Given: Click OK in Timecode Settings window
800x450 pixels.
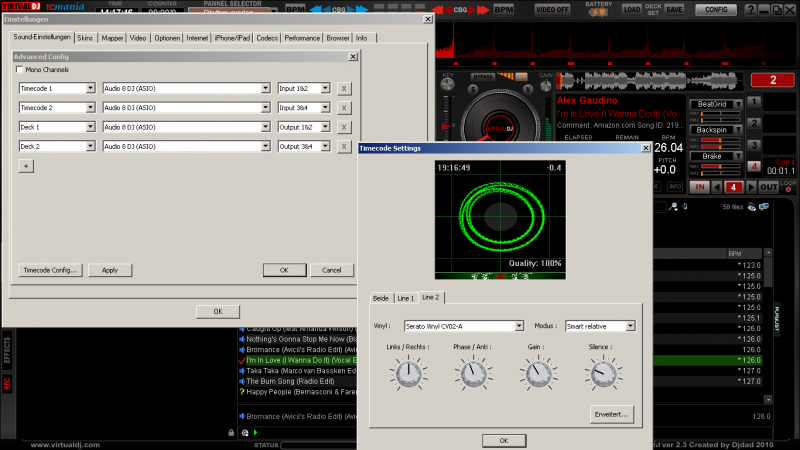Looking at the screenshot, I should click(x=504, y=441).
